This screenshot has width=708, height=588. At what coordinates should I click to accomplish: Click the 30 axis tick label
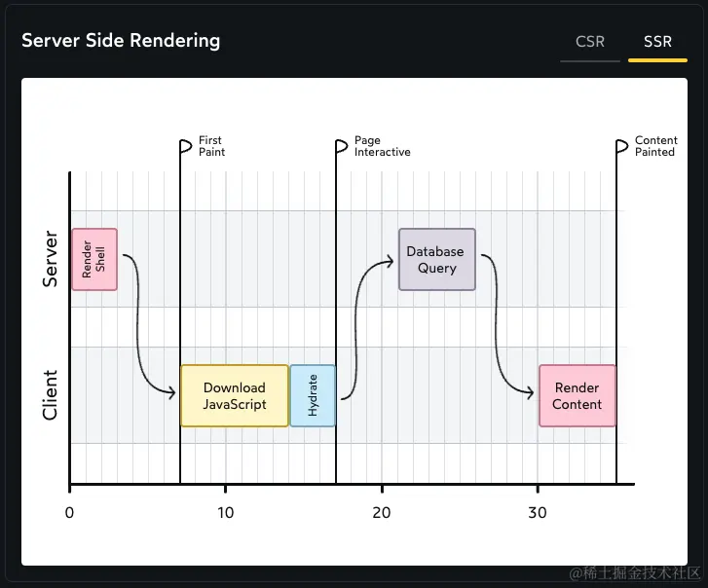tap(538, 513)
